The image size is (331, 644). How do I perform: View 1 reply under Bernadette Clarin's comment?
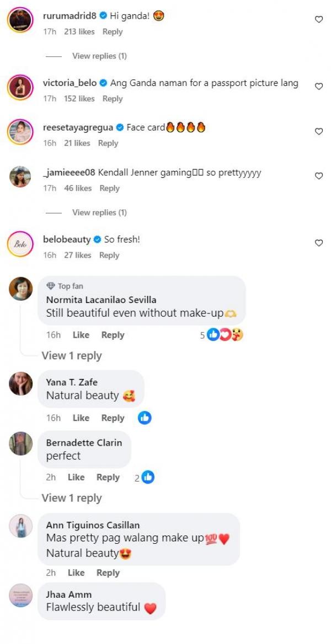coord(72,498)
